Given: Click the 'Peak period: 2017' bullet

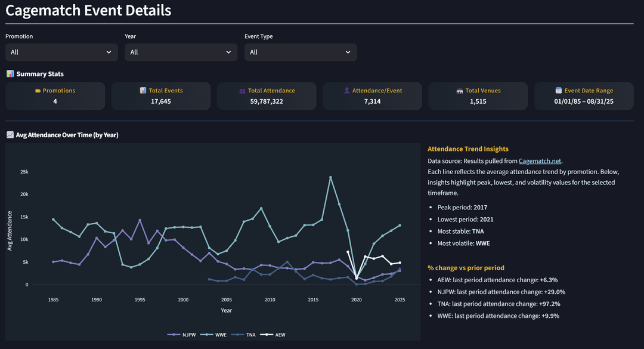Looking at the screenshot, I should (x=462, y=207).
